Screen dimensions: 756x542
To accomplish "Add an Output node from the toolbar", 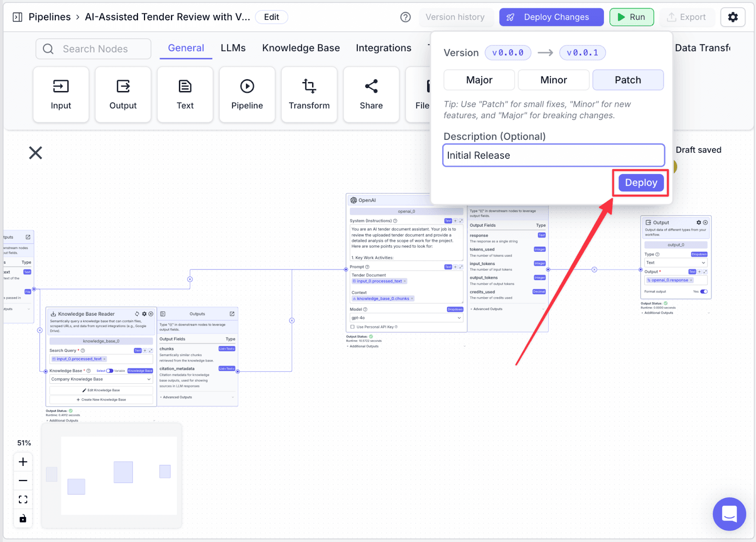I will (x=123, y=95).
